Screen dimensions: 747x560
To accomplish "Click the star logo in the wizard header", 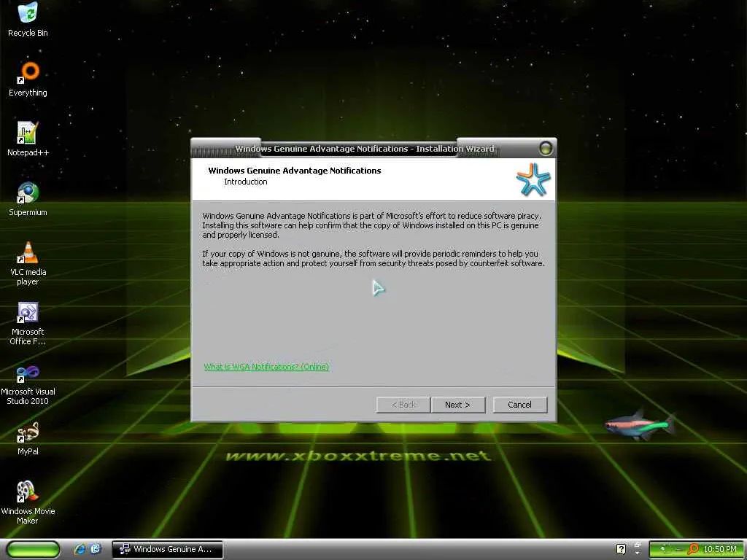I will point(533,179).
